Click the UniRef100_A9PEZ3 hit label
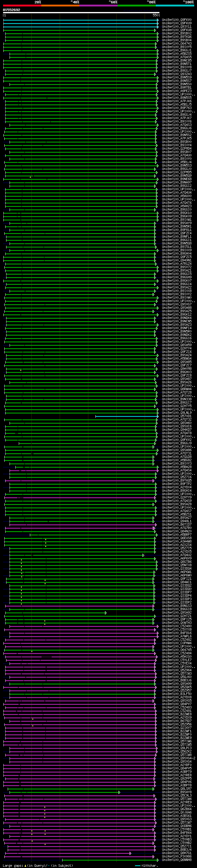This screenshot has width=197, height=868. (177, 91)
